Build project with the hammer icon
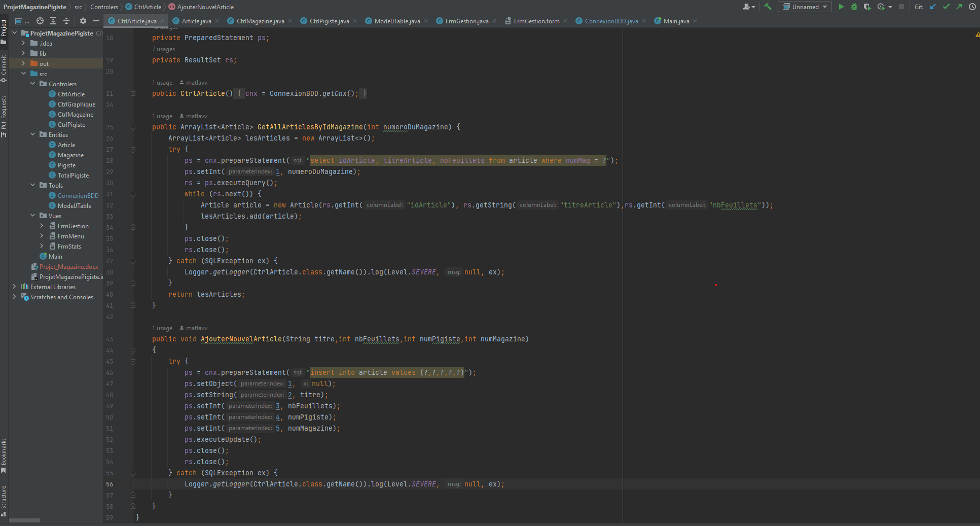 click(768, 7)
